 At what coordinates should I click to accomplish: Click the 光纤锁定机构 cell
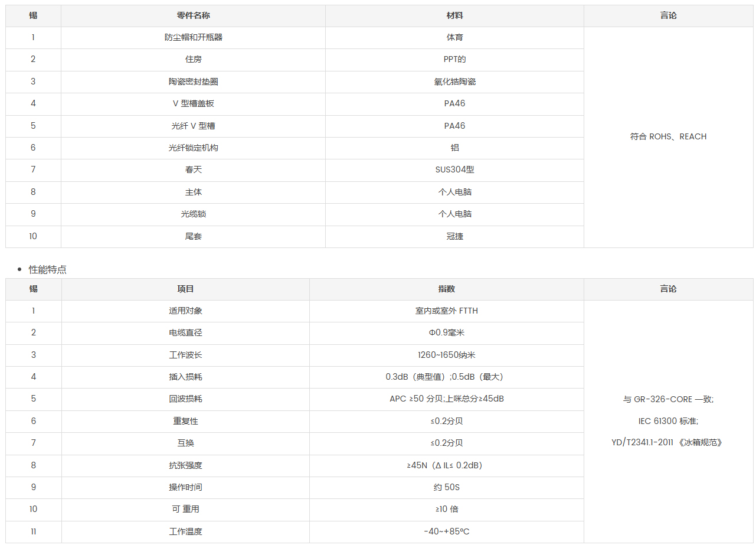(x=193, y=148)
